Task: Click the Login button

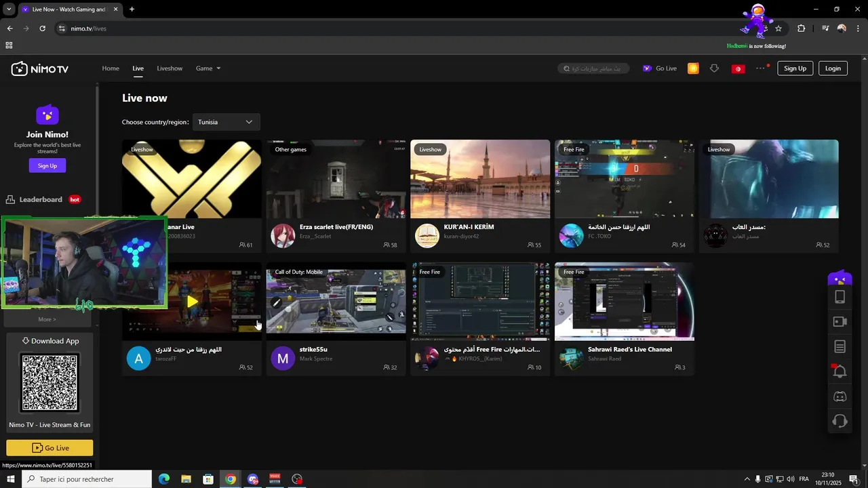Action: click(833, 68)
